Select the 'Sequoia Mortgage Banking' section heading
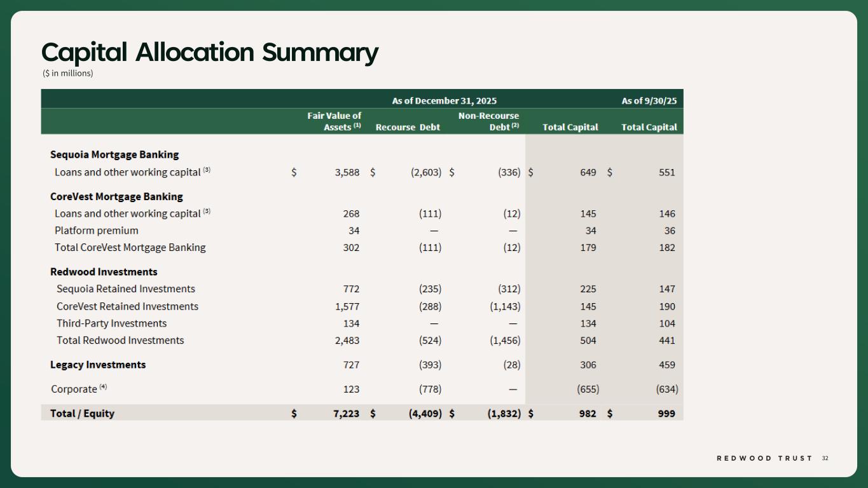 114,154
